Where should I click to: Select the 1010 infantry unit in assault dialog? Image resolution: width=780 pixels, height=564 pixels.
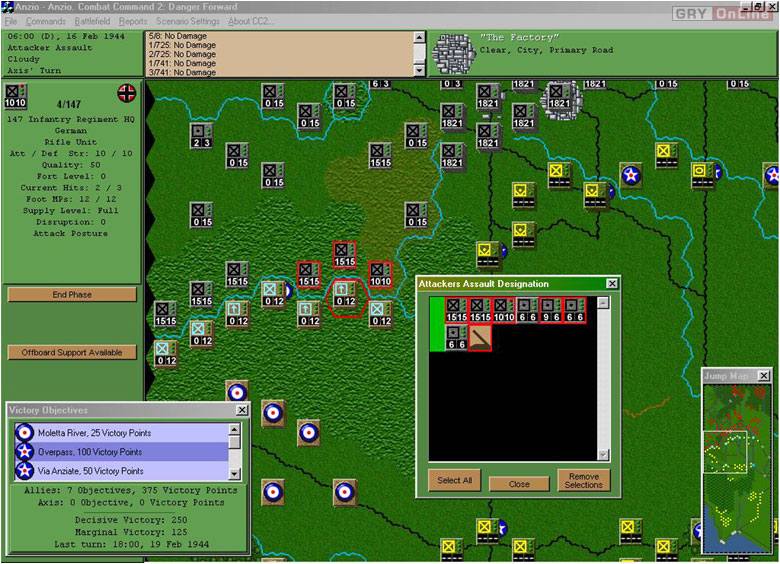click(x=504, y=310)
